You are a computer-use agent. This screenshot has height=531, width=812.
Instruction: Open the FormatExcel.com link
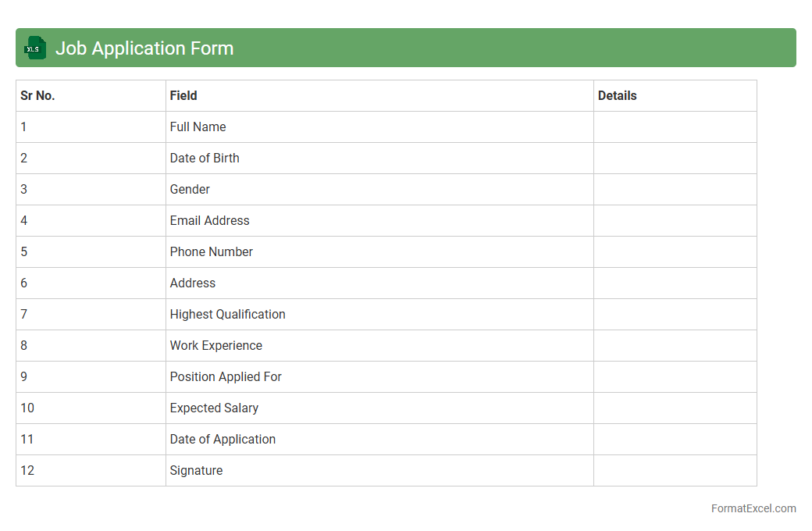[x=753, y=508]
